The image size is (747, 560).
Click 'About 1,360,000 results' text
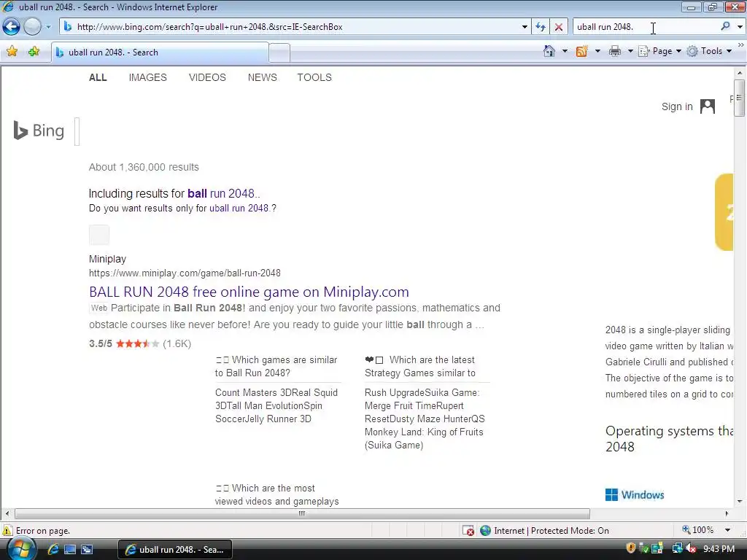(144, 167)
